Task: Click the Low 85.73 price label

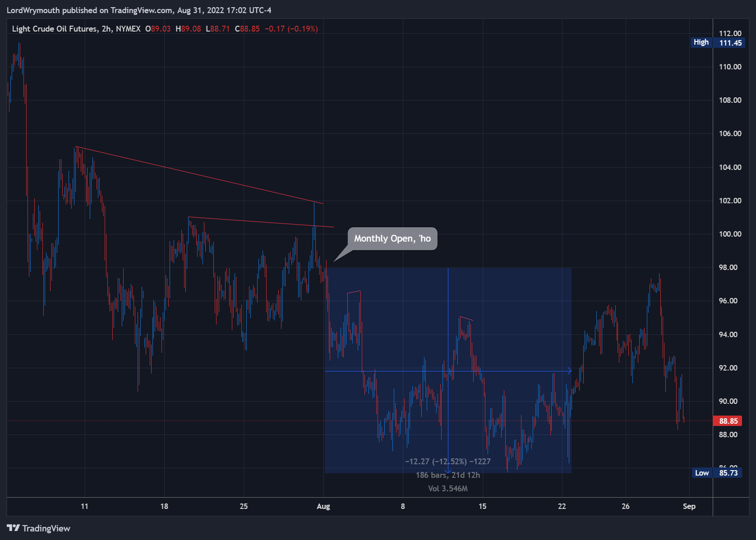Action: pyautogui.click(x=718, y=472)
